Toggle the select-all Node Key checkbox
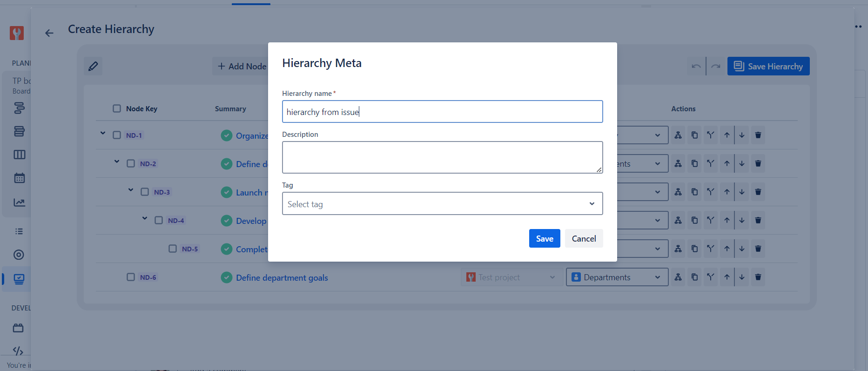The image size is (868, 371). (x=117, y=108)
